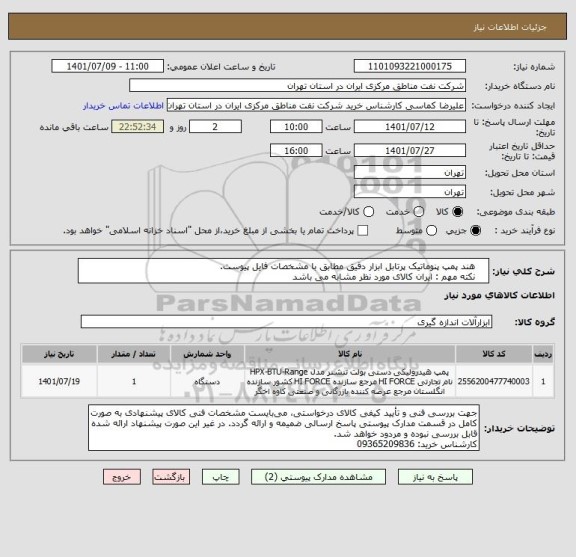
Task: Click the پاسخ به نیاز button
Action: (x=435, y=477)
